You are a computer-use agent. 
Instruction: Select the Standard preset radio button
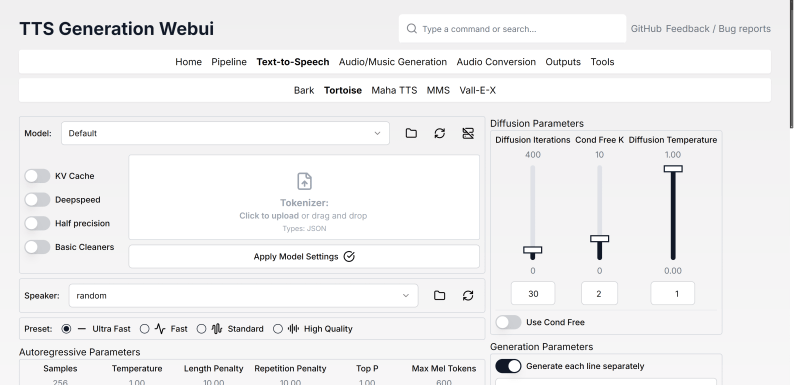(201, 329)
